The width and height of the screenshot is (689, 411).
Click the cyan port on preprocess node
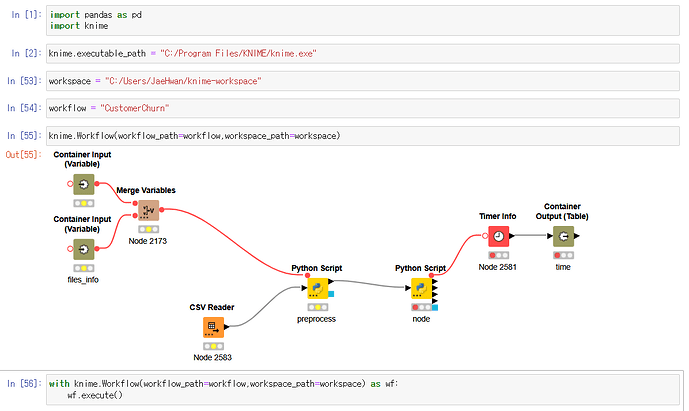click(331, 294)
